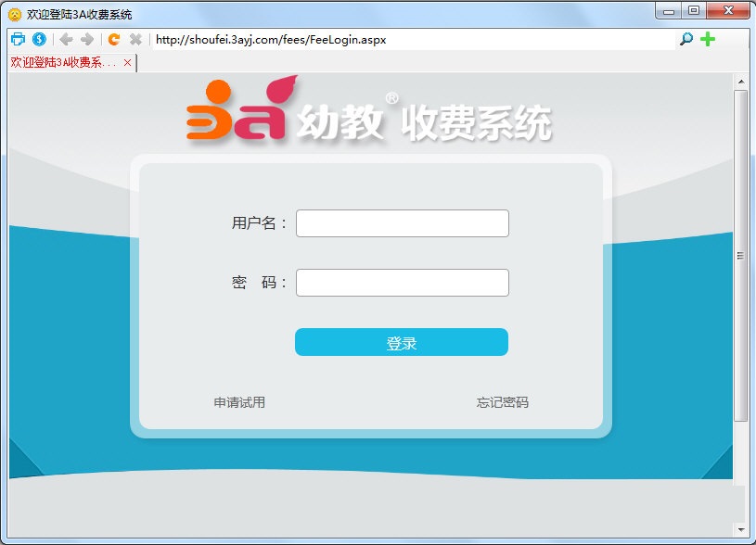Click inside the 用户名 username field
The image size is (756, 545).
click(x=401, y=223)
